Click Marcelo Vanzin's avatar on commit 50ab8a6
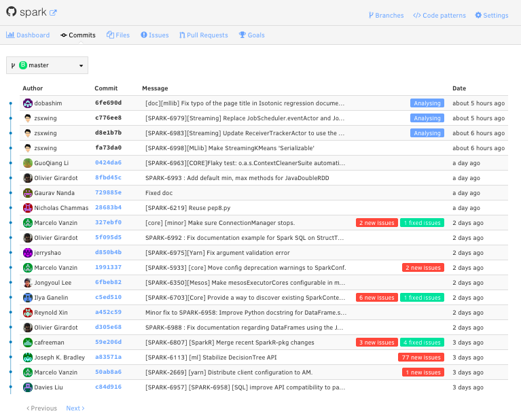The width and height of the screenshot is (521, 420). tap(28, 372)
